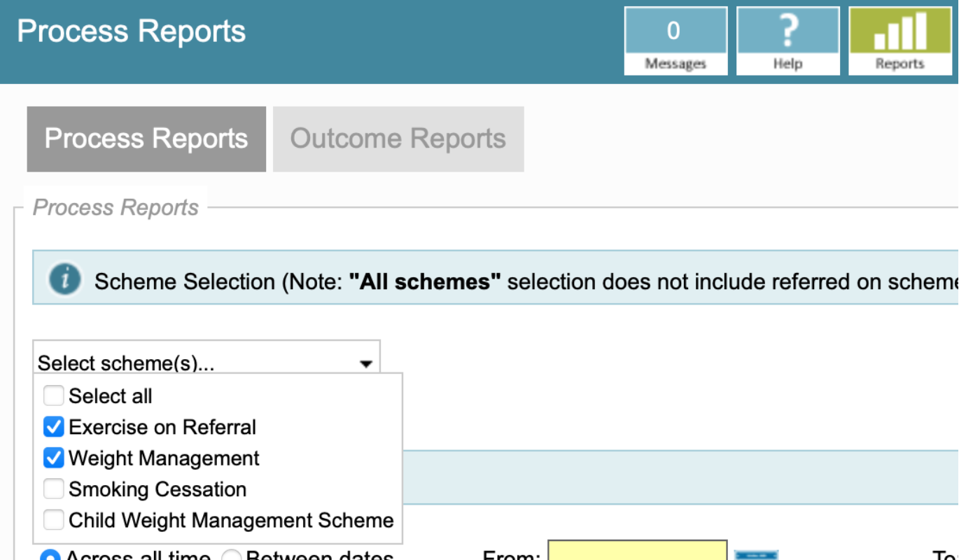The height and width of the screenshot is (560, 959).
Task: Switch to the Outcome Reports tab
Action: 398,139
